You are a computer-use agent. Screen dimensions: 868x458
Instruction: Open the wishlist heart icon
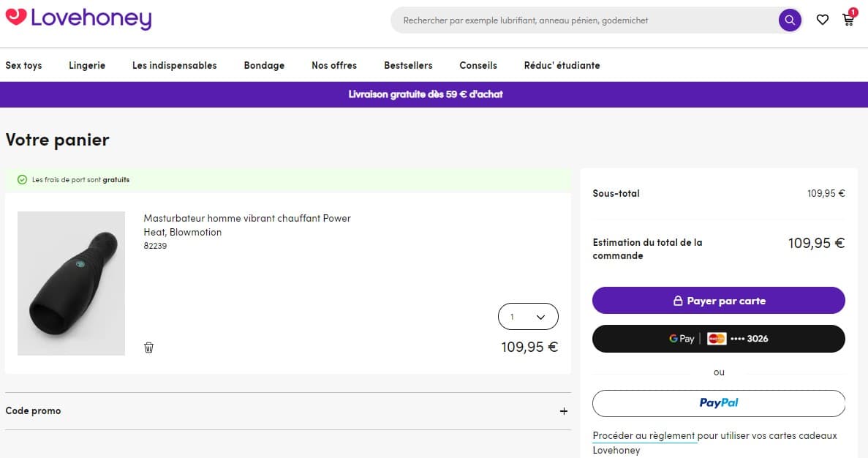coord(822,20)
